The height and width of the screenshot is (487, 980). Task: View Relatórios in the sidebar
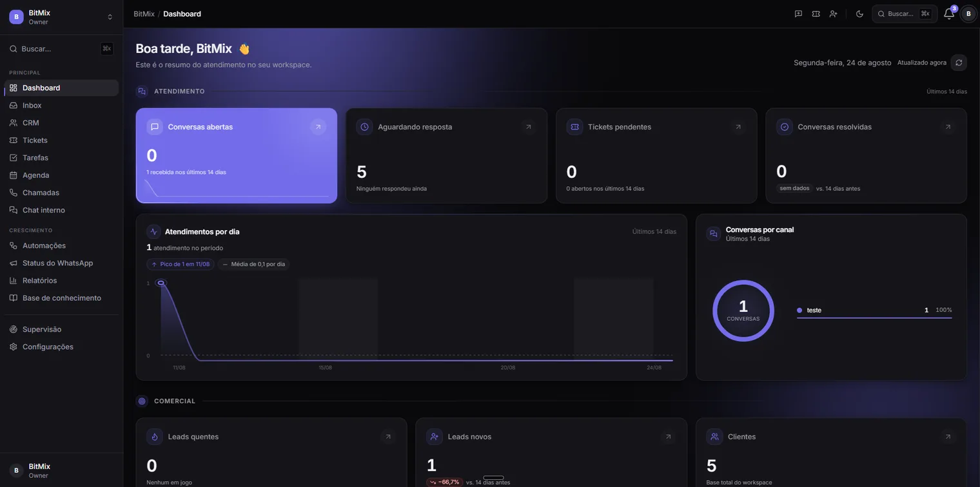tap(61, 280)
